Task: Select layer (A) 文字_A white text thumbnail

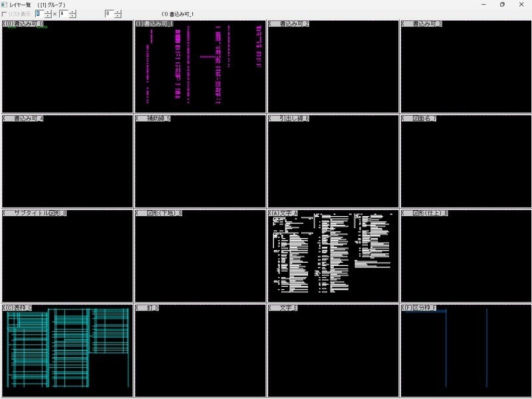Action: click(x=333, y=256)
